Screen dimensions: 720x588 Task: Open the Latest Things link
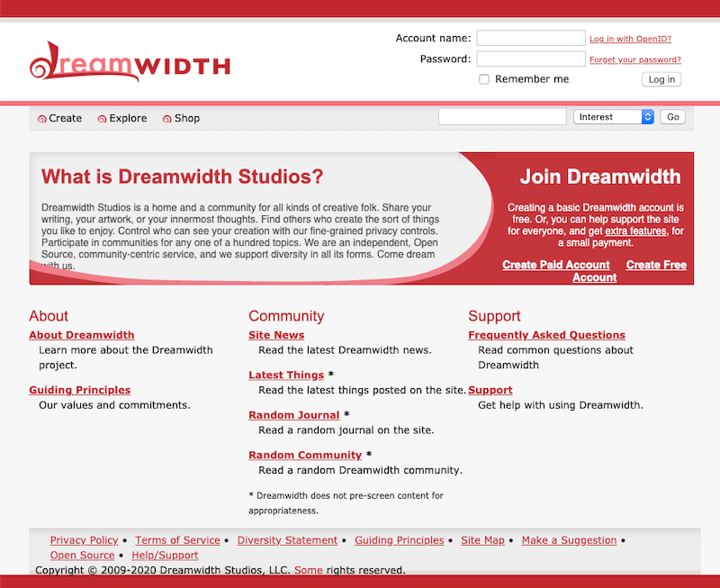(x=286, y=375)
